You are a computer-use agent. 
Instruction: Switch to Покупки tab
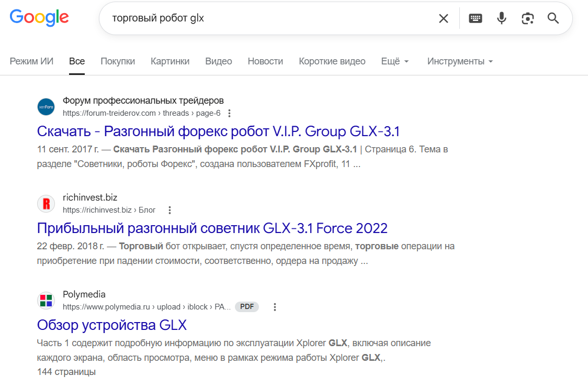(118, 61)
